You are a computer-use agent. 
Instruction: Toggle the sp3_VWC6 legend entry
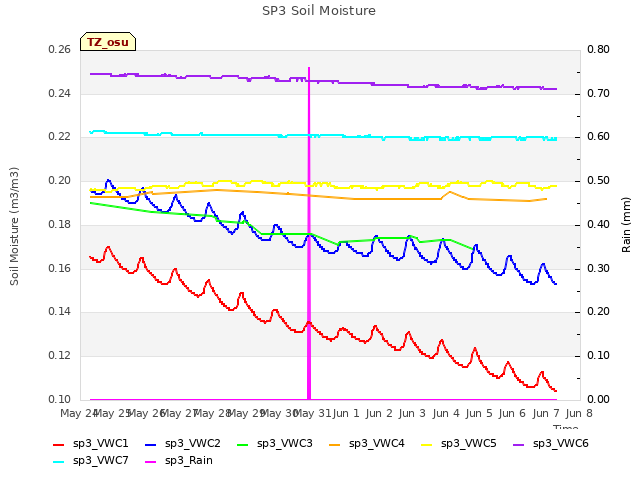click(551, 444)
